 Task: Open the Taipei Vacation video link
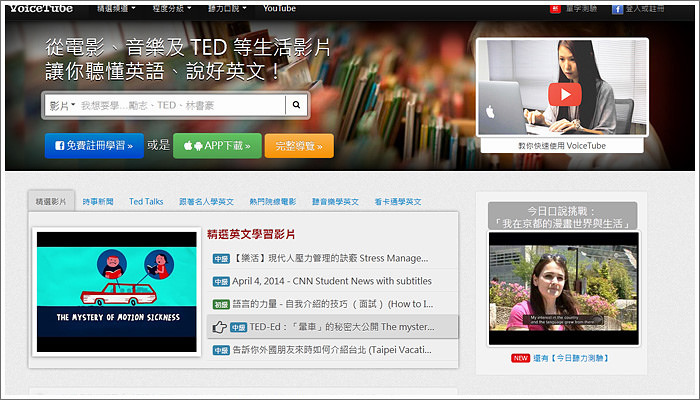click(x=332, y=350)
